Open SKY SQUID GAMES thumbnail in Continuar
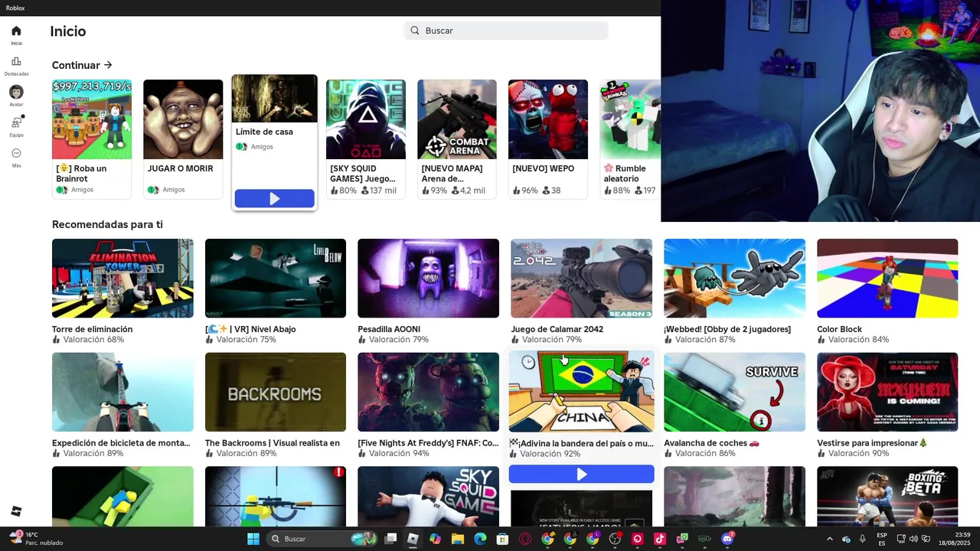Image resolution: width=980 pixels, height=551 pixels. [x=366, y=119]
